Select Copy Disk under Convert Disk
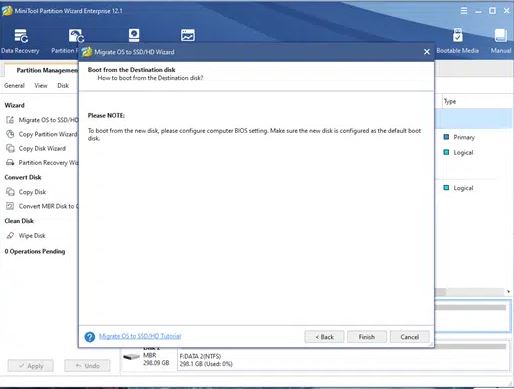This screenshot has width=514, height=389. [32, 192]
